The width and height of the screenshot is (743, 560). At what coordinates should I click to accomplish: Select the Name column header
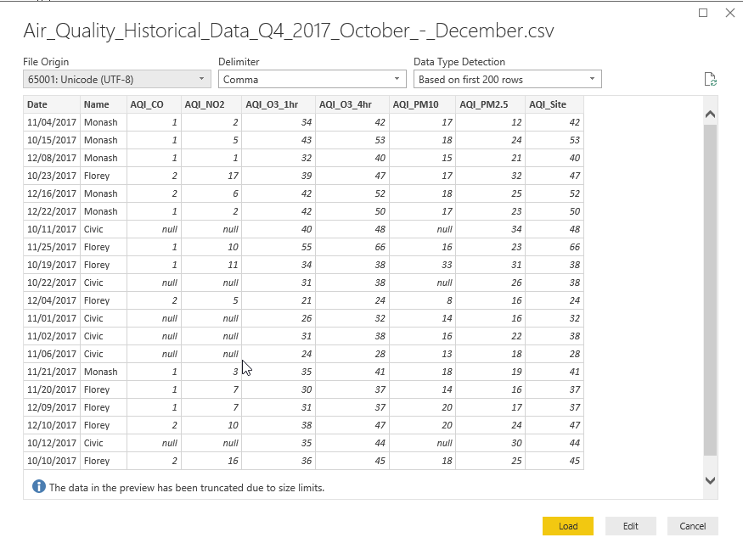[x=104, y=104]
